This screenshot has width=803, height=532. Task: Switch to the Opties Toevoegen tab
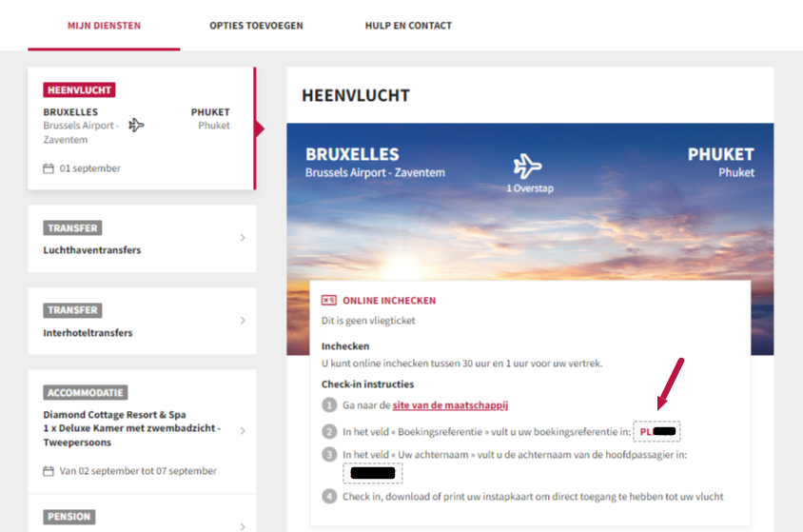[x=256, y=26]
